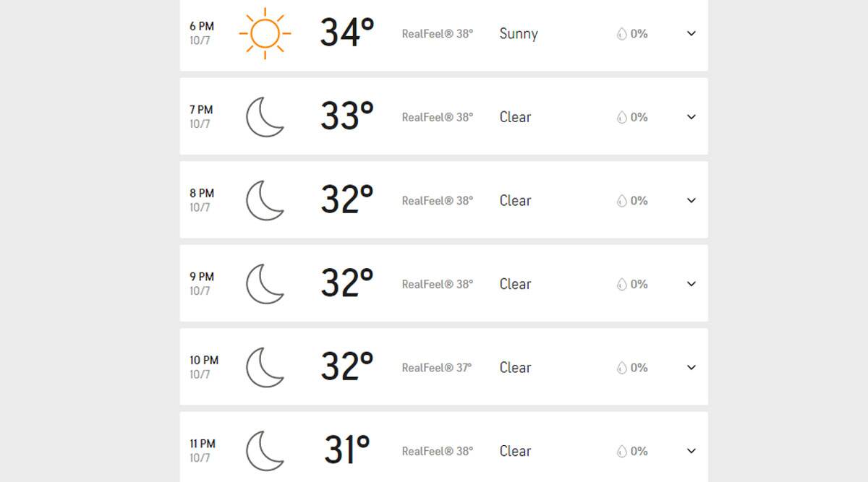Click the 31° temperature at 11 PM
Viewport: 868px width, 482px height.
[x=347, y=451]
